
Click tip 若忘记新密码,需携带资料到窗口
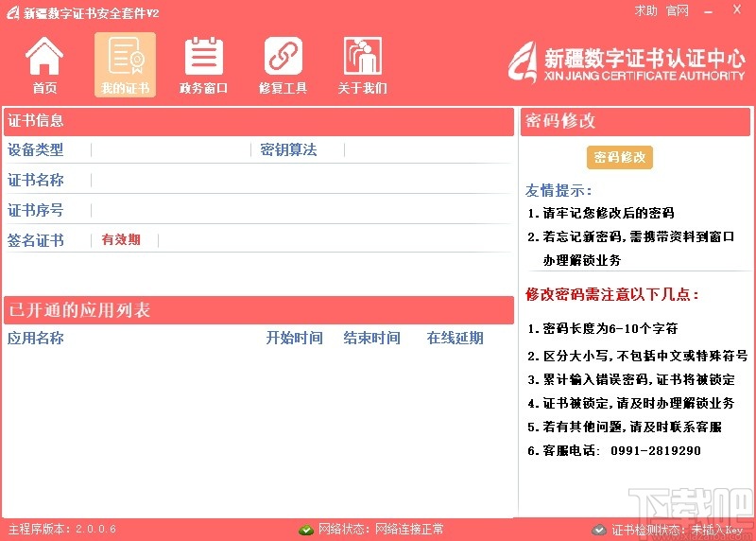click(630, 236)
